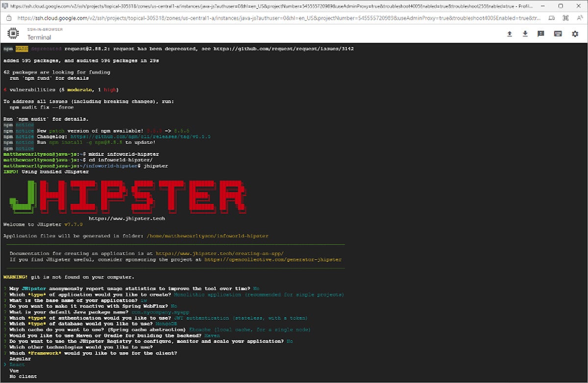Click the usage statistics question line

coord(131,289)
